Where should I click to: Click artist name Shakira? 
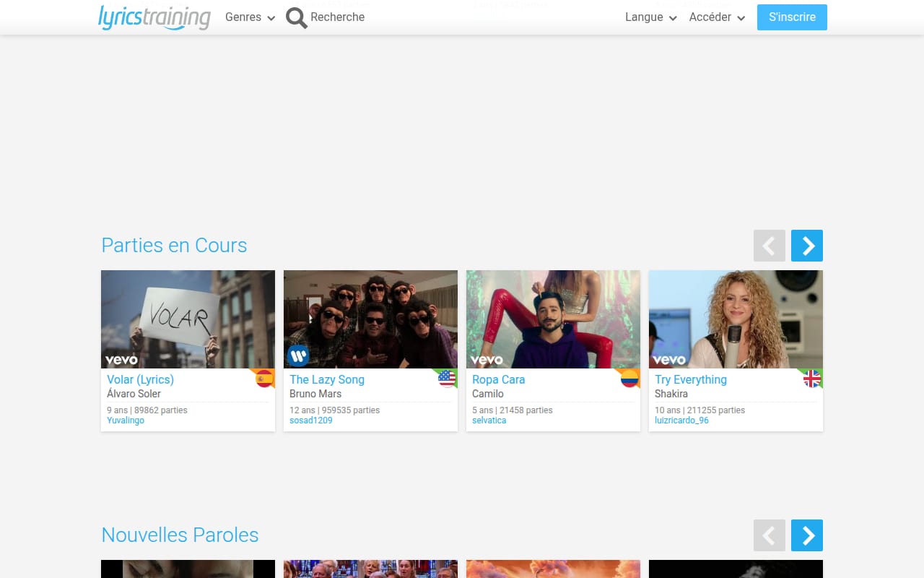point(671,394)
